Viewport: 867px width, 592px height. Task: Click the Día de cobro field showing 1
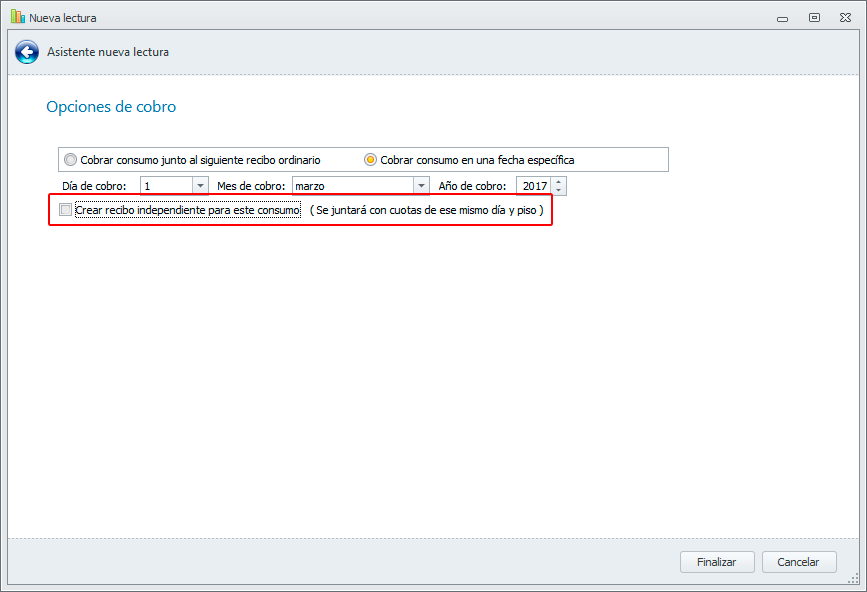pyautogui.click(x=167, y=186)
